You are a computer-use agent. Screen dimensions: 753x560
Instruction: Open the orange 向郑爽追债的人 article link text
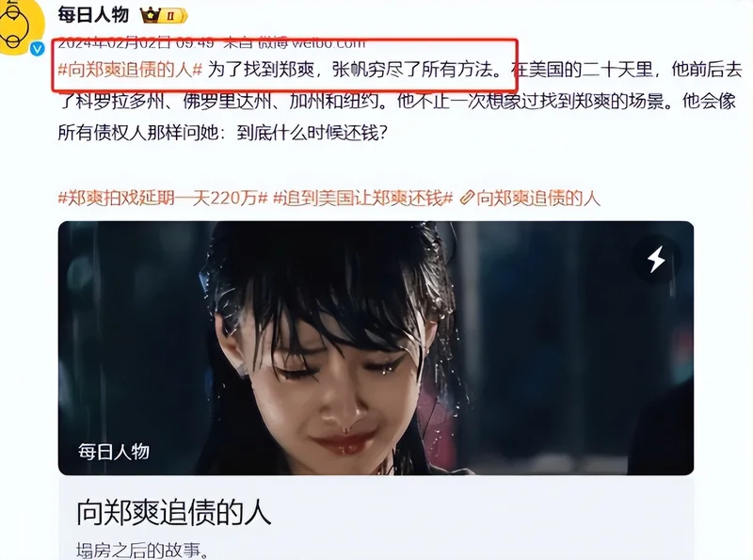[x=537, y=198]
